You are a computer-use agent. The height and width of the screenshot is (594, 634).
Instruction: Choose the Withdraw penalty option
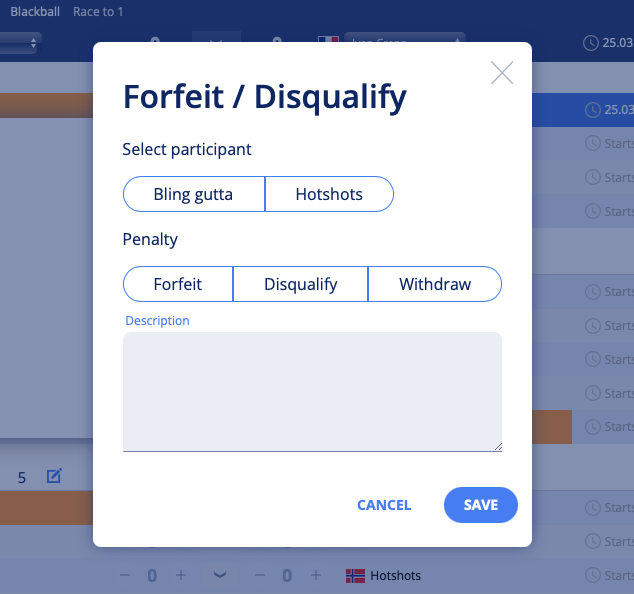435,284
